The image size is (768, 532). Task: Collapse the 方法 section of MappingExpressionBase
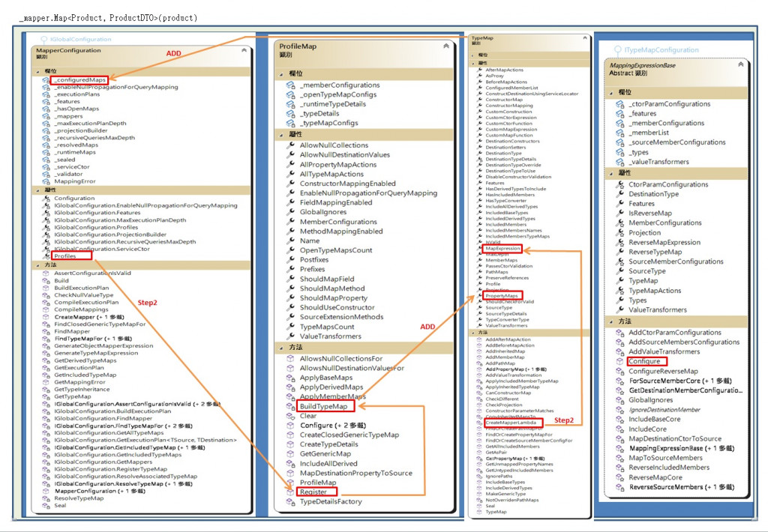611,322
